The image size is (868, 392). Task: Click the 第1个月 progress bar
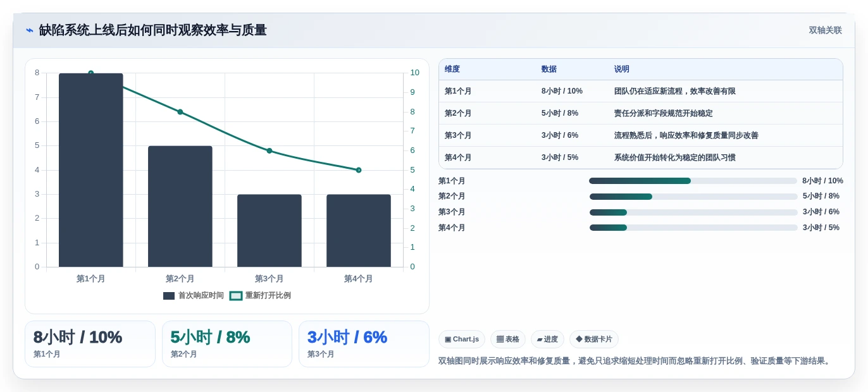tap(693, 181)
